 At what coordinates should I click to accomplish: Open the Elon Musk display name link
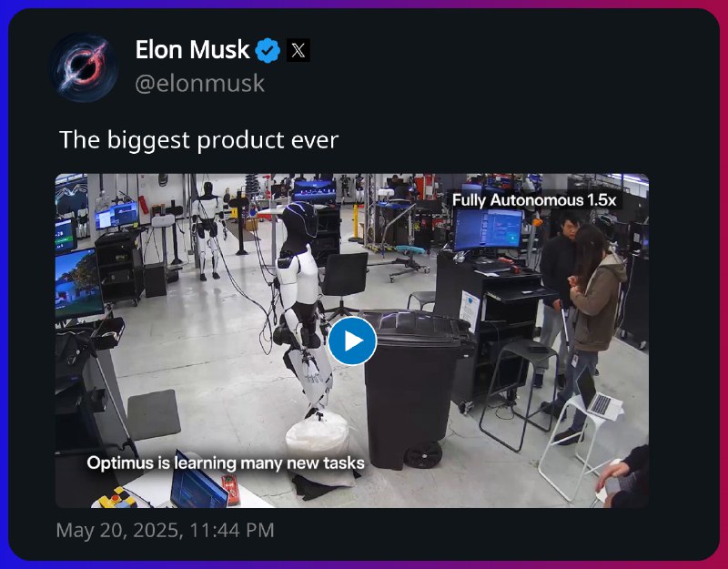pos(192,50)
